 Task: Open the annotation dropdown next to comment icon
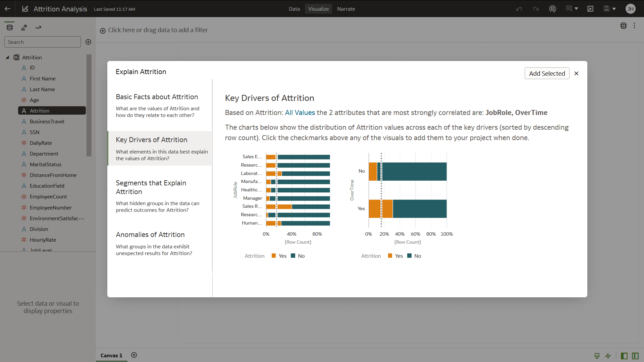pyautogui.click(x=576, y=9)
